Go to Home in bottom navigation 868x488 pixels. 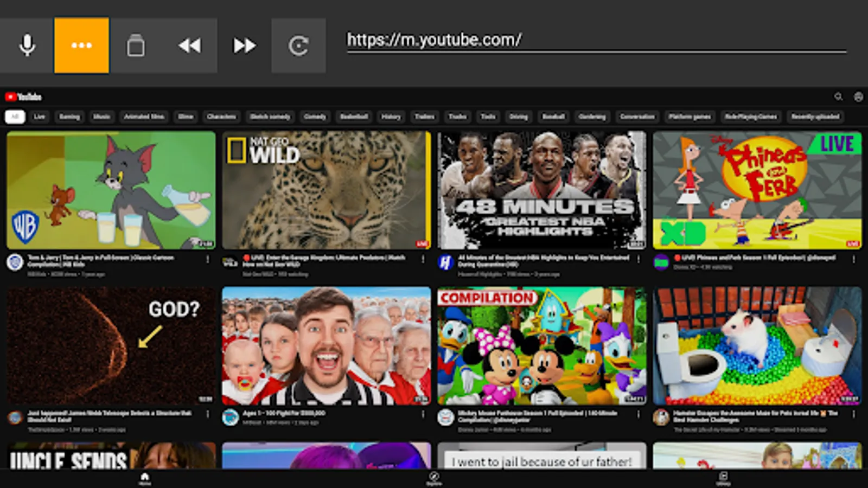pos(145,479)
